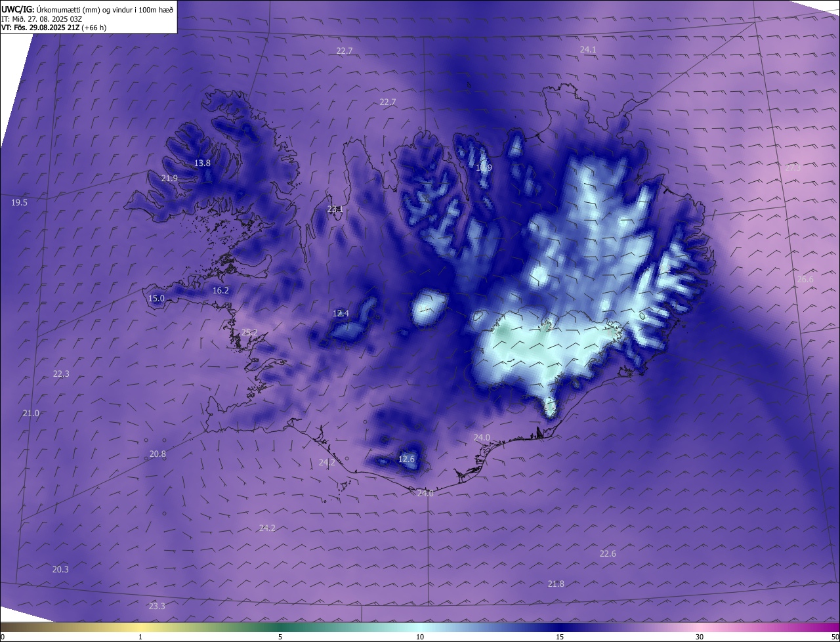Click the 25.2 value label on the map
This screenshot has width=840, height=642.
point(249,333)
